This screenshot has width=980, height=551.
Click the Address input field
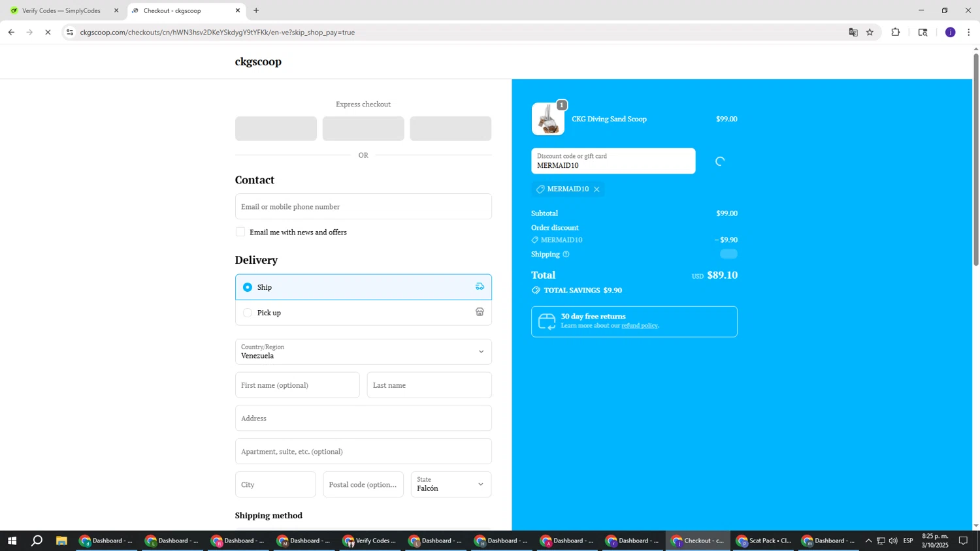pyautogui.click(x=363, y=418)
